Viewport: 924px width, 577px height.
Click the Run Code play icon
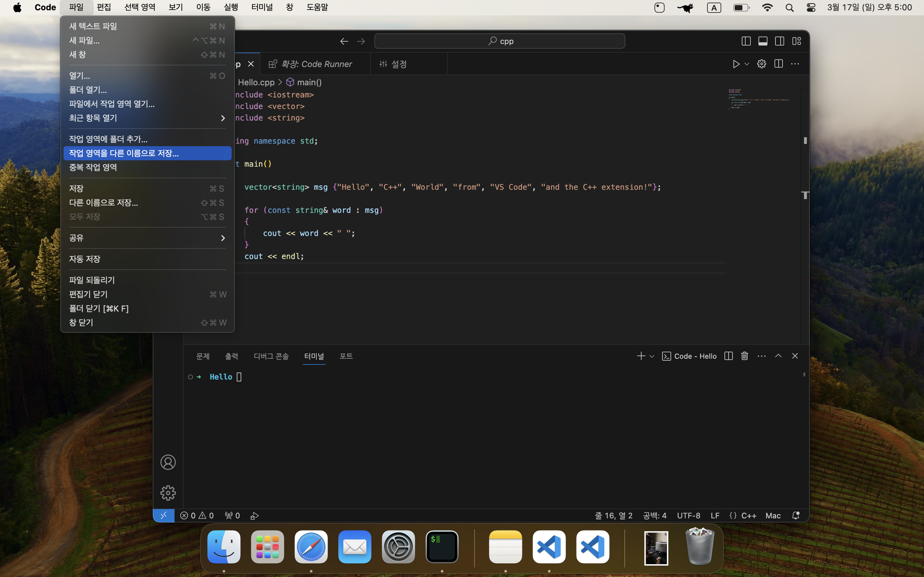point(736,64)
